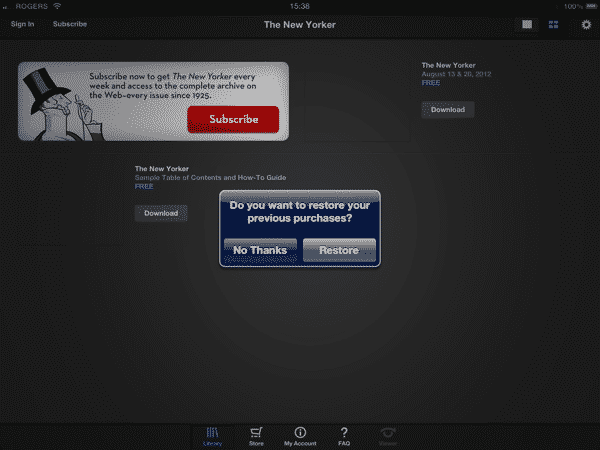Tap the battery indicator icon
The height and width of the screenshot is (450, 600).
tap(590, 6)
